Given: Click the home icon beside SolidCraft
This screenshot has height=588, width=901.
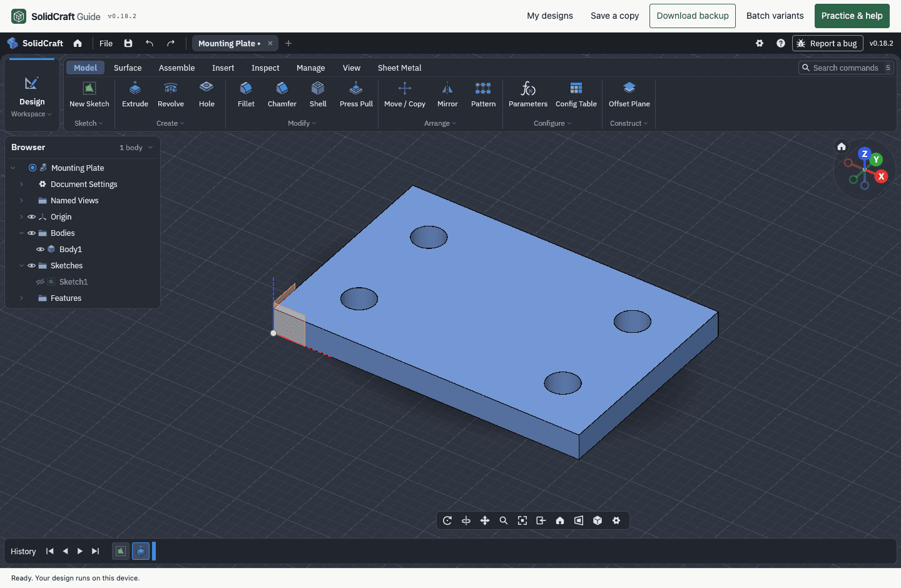Looking at the screenshot, I should pos(78,43).
